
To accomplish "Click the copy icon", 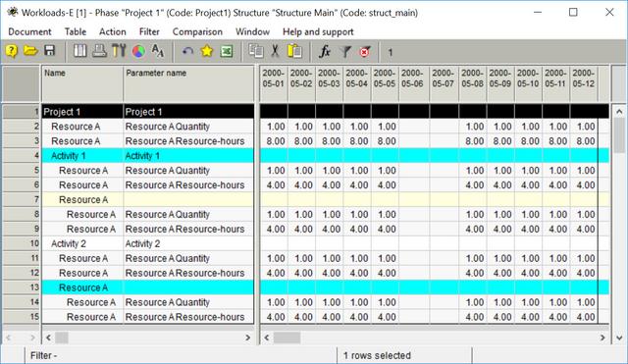I will (256, 51).
